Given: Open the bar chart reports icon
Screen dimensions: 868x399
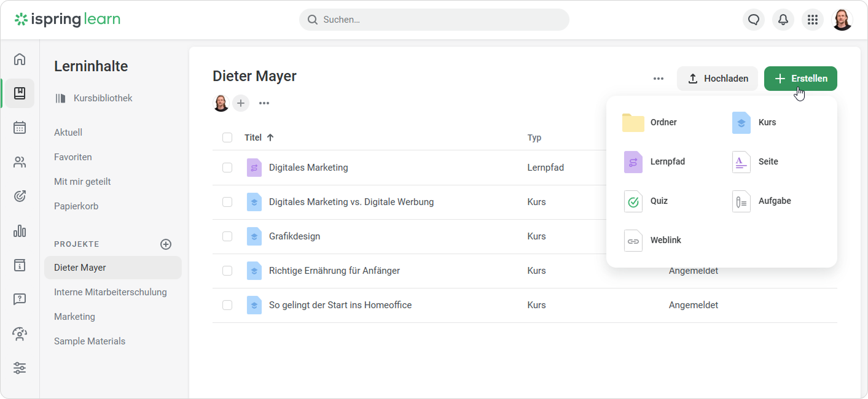Looking at the screenshot, I should (20, 231).
